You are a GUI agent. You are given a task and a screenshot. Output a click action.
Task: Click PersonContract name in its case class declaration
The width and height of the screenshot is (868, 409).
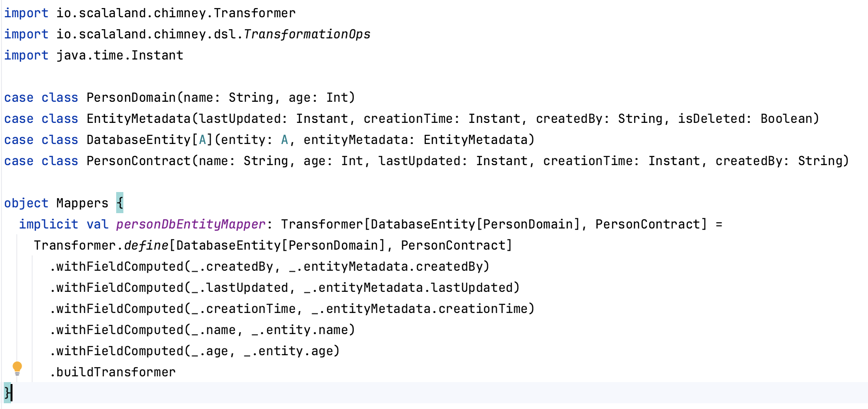pyautogui.click(x=138, y=161)
